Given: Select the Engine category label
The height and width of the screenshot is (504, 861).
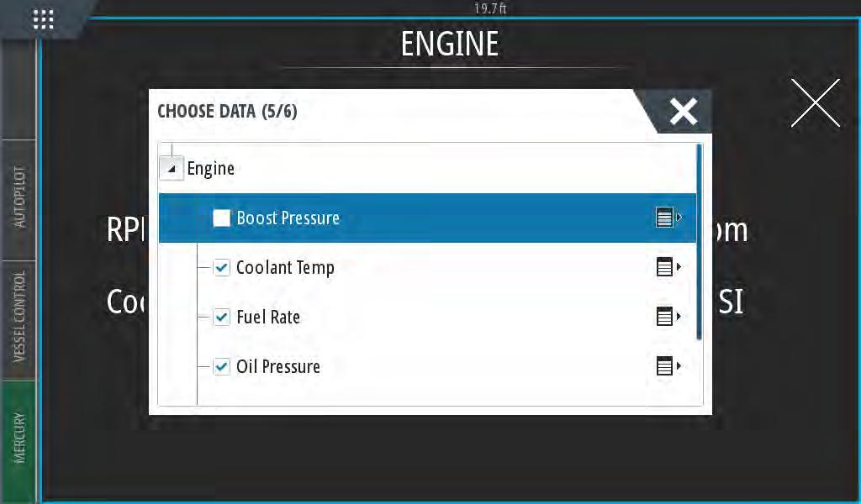Looking at the screenshot, I should click(x=210, y=168).
